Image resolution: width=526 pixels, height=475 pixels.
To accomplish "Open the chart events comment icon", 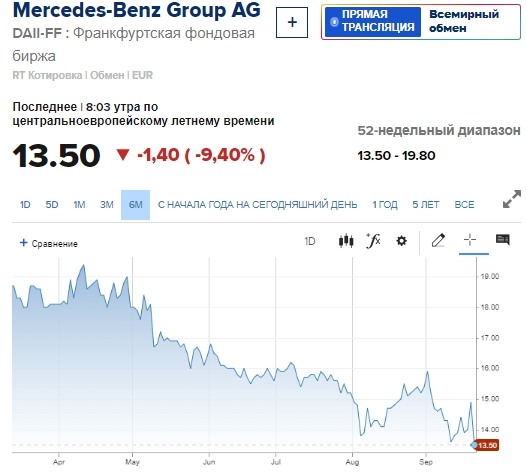I will point(503,240).
